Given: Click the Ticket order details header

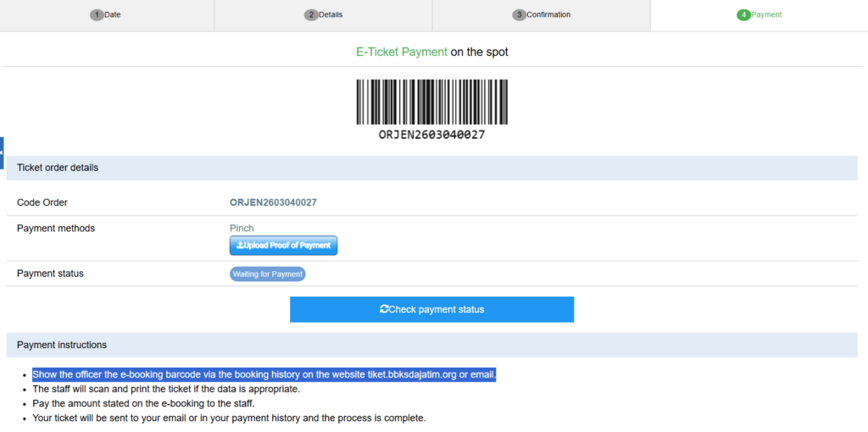Looking at the screenshot, I should [x=58, y=168].
